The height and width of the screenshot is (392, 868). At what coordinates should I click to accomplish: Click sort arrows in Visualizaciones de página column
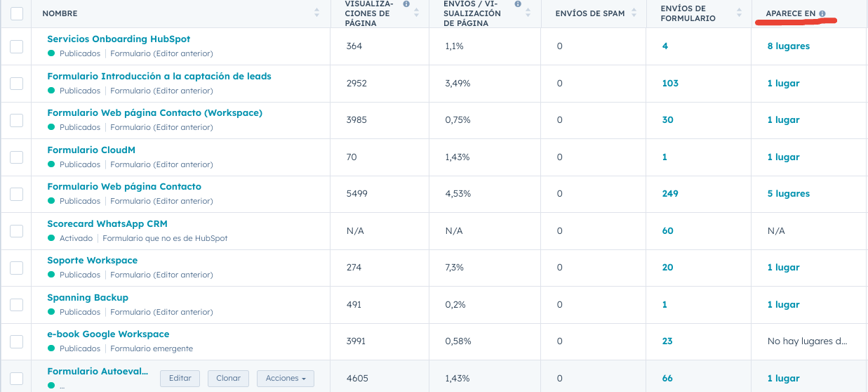click(417, 13)
